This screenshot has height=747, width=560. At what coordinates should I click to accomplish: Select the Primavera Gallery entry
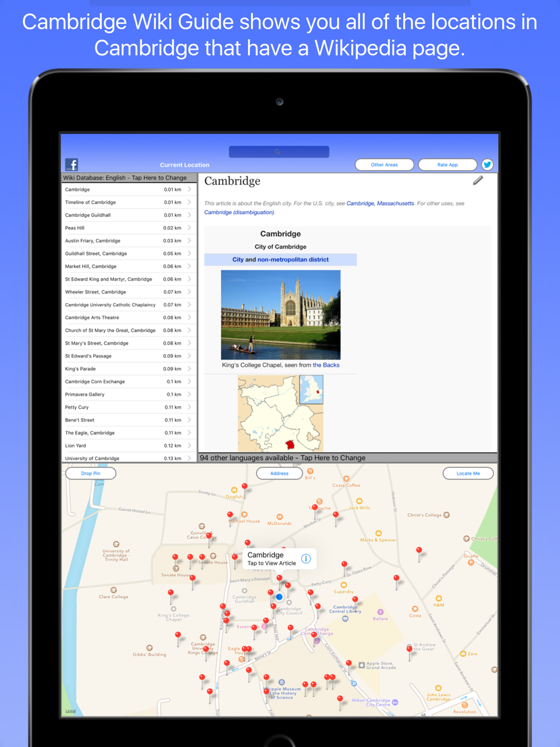128,394
